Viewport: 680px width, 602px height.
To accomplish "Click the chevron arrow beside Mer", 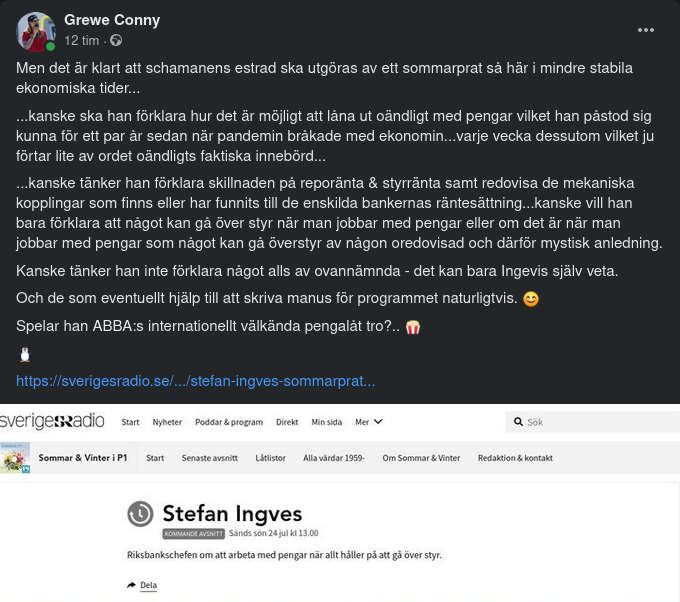I will click(378, 422).
